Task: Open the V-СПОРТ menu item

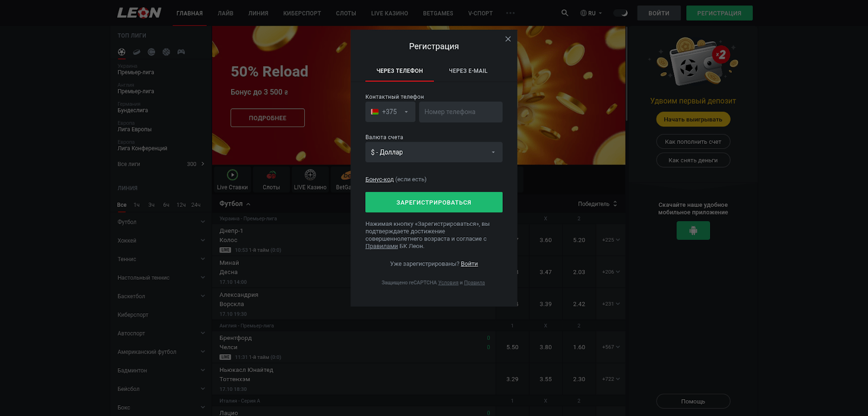Action: tap(480, 13)
